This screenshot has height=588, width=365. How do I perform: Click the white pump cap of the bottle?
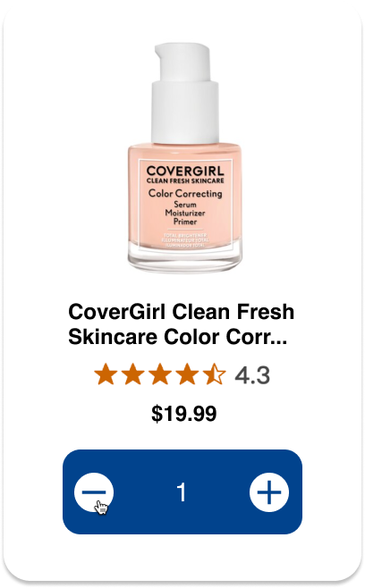(x=185, y=93)
